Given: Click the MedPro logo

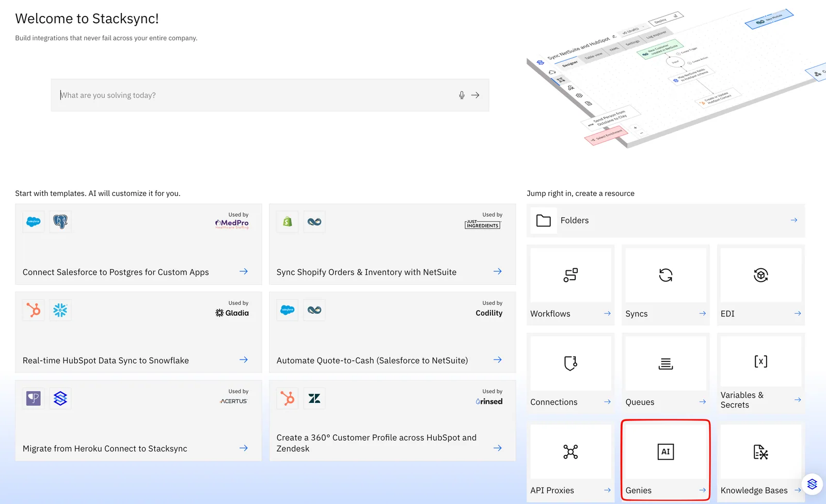Looking at the screenshot, I should 232,223.
